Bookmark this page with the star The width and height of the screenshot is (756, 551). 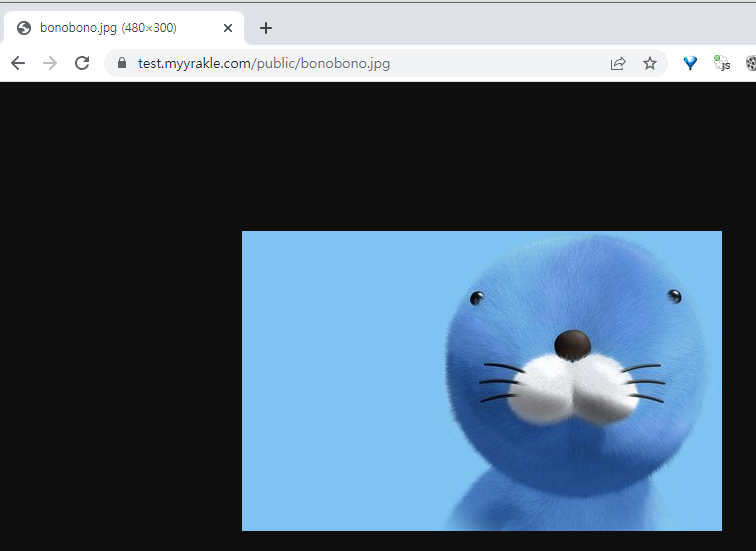pyautogui.click(x=650, y=63)
